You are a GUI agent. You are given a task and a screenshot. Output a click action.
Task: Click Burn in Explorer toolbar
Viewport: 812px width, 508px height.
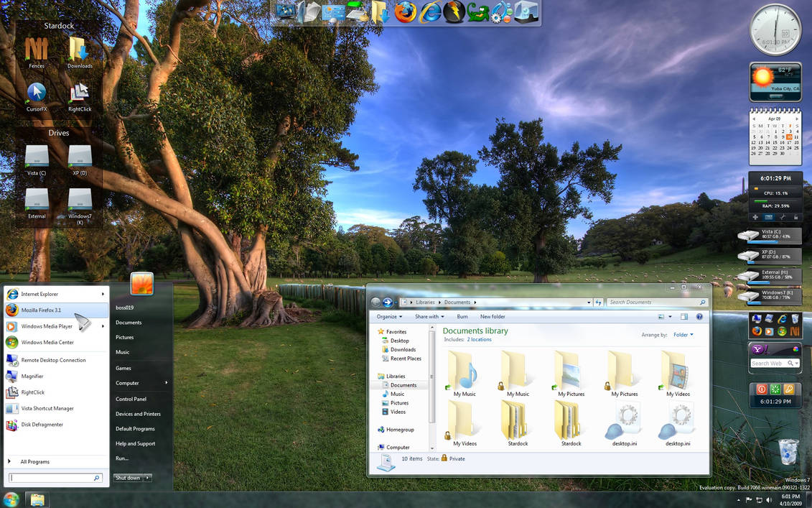point(462,316)
